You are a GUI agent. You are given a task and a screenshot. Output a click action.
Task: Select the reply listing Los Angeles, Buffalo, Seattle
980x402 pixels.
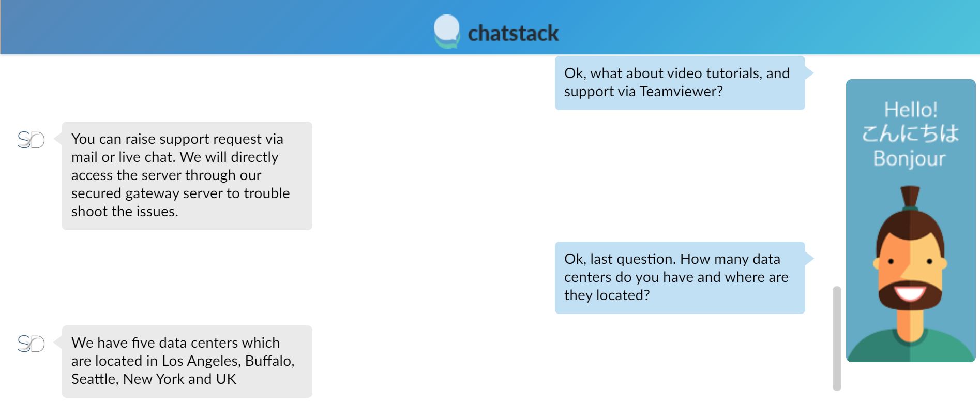(x=187, y=361)
